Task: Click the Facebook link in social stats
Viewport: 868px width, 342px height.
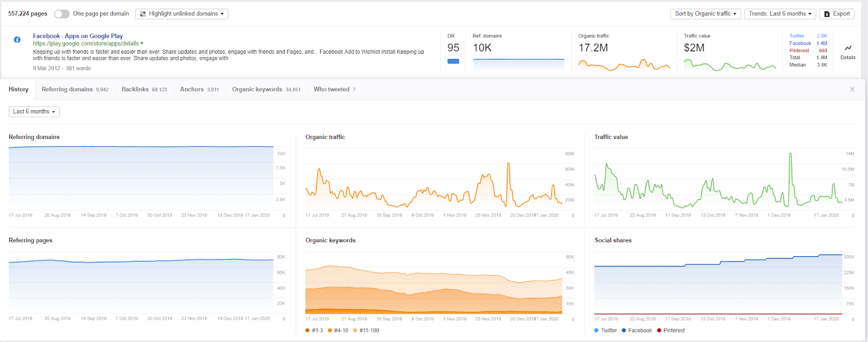Action: coord(800,43)
